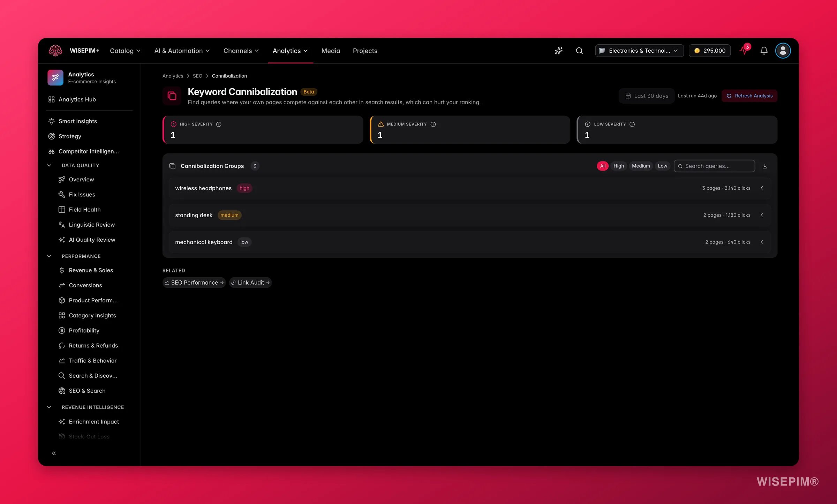Expand the standing desk group chevron
Screen dimensions: 837x504
(762, 215)
